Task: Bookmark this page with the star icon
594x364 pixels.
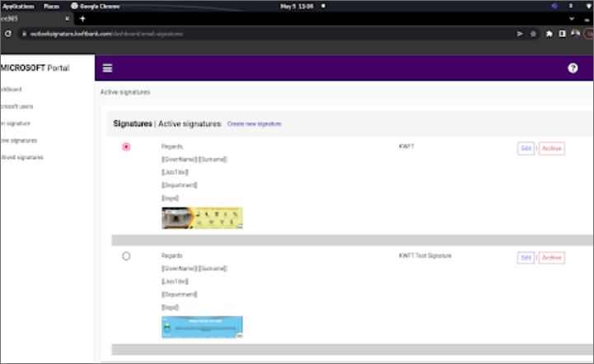Action: (534, 34)
